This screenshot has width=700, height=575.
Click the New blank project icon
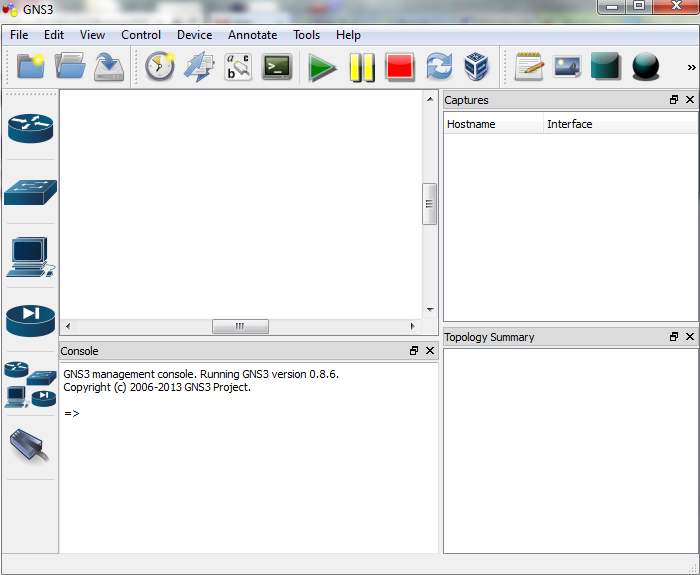(x=31, y=67)
